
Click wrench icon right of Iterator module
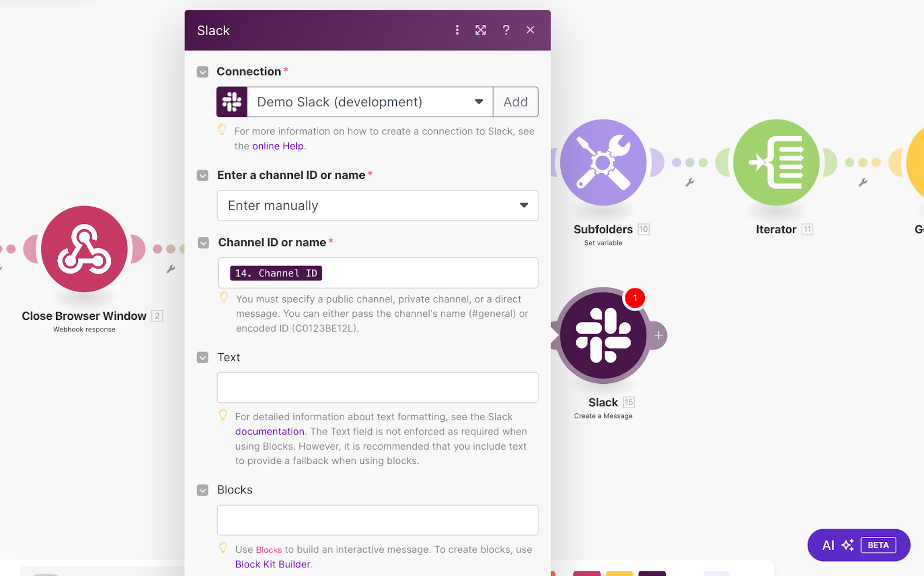(863, 182)
